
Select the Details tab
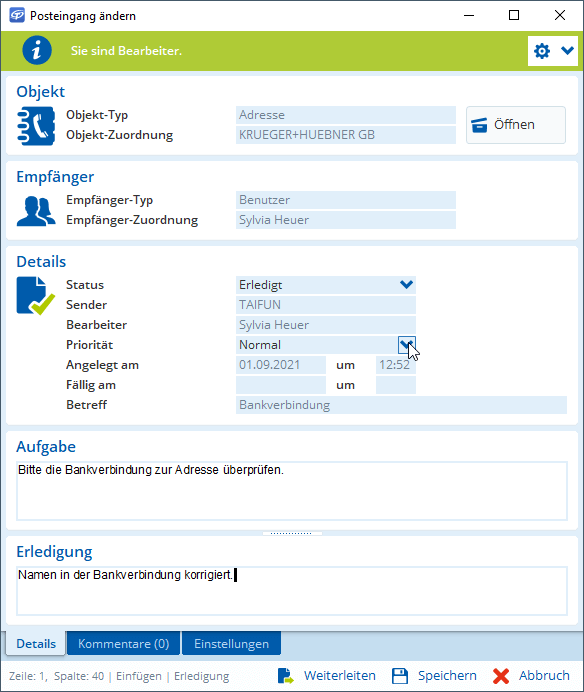coord(36,643)
